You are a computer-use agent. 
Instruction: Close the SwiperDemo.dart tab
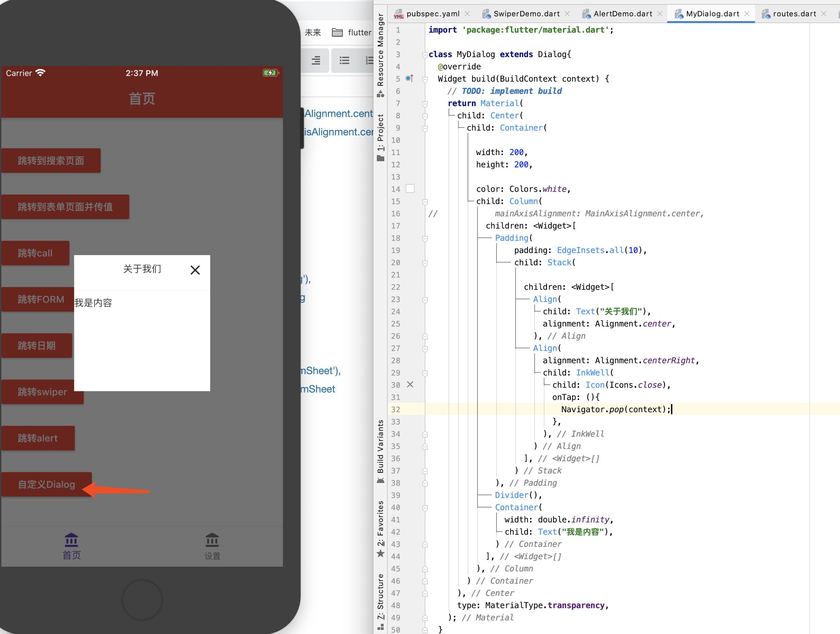[x=567, y=14]
